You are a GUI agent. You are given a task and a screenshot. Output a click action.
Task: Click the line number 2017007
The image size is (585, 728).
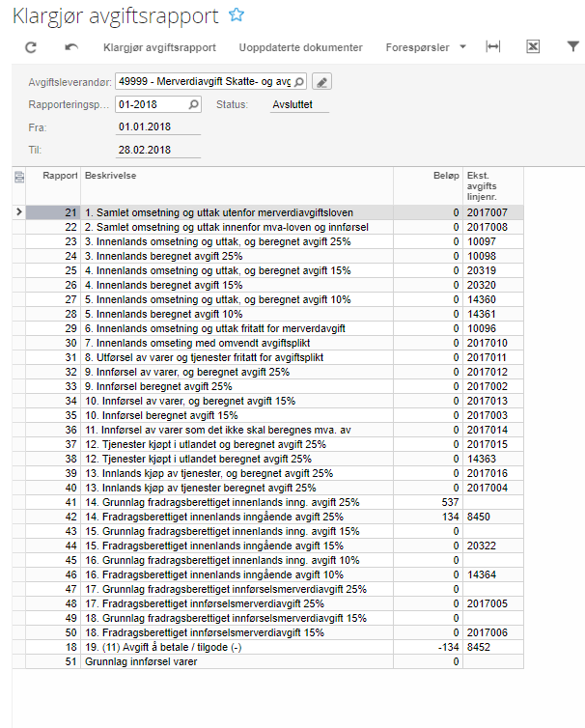click(487, 212)
